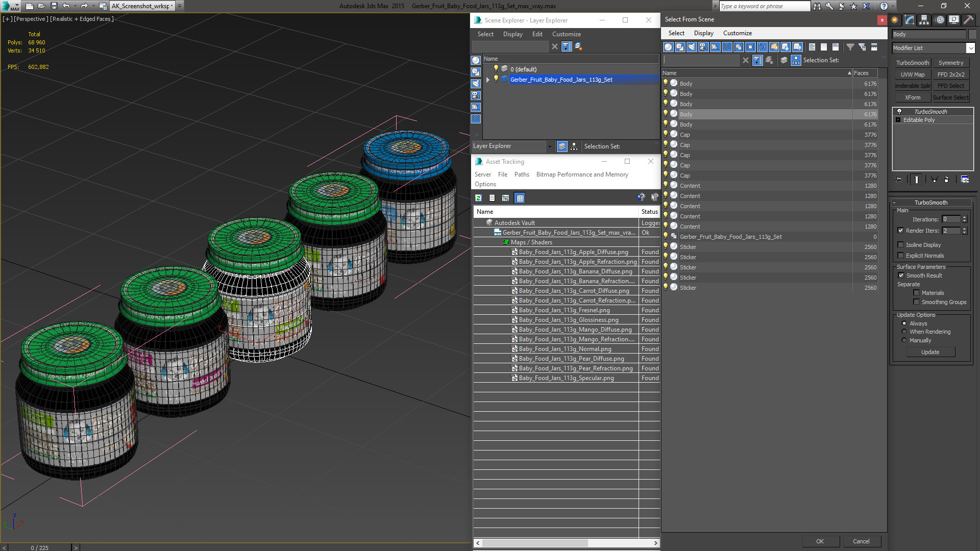
Task: Click OK in Select From Scene
Action: [820, 541]
